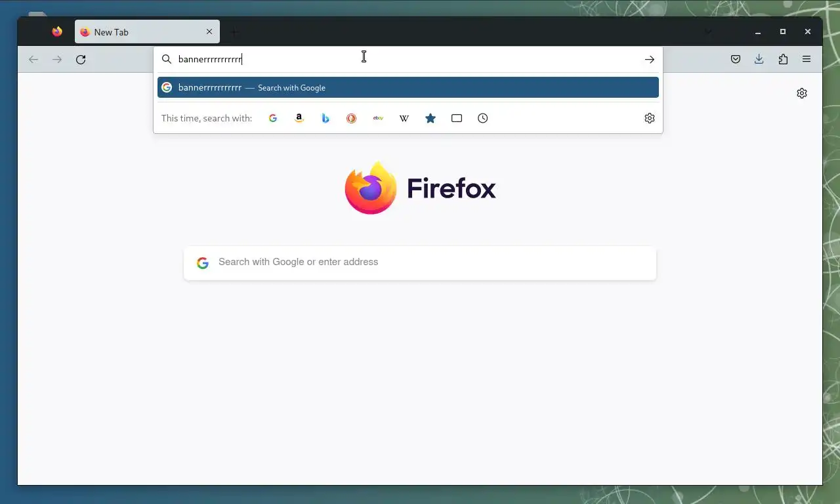This screenshot has width=840, height=504.
Task: Search this time with Google icon
Action: pos(273,118)
